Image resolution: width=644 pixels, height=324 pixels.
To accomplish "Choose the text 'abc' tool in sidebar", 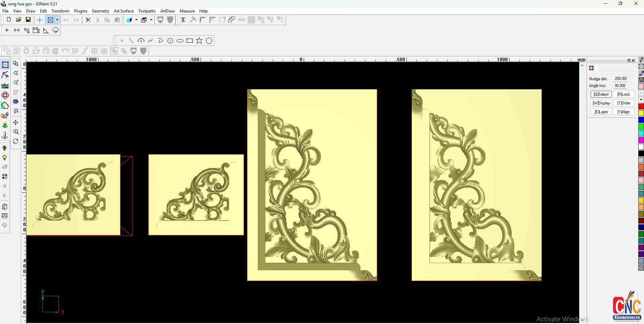I will coord(5,85).
